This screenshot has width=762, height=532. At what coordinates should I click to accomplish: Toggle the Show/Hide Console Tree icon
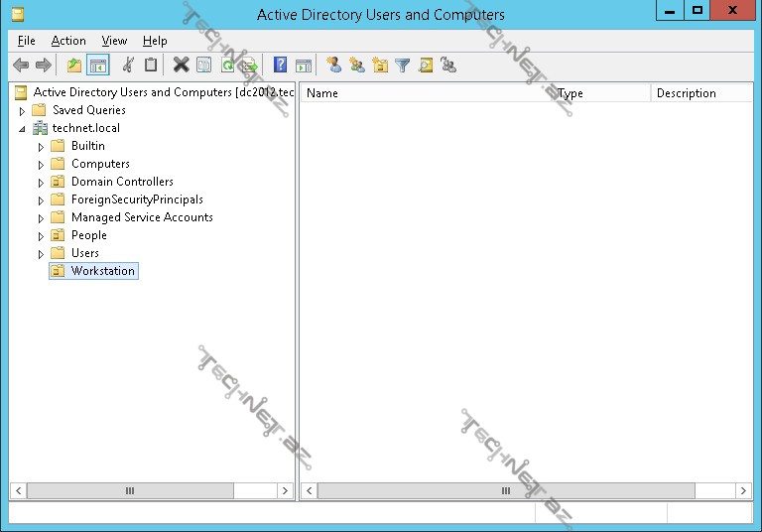pyautogui.click(x=97, y=66)
